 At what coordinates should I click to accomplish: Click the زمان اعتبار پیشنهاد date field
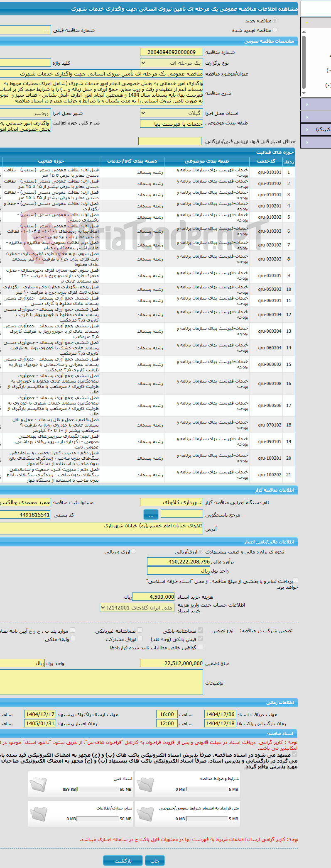[x=40, y=723]
